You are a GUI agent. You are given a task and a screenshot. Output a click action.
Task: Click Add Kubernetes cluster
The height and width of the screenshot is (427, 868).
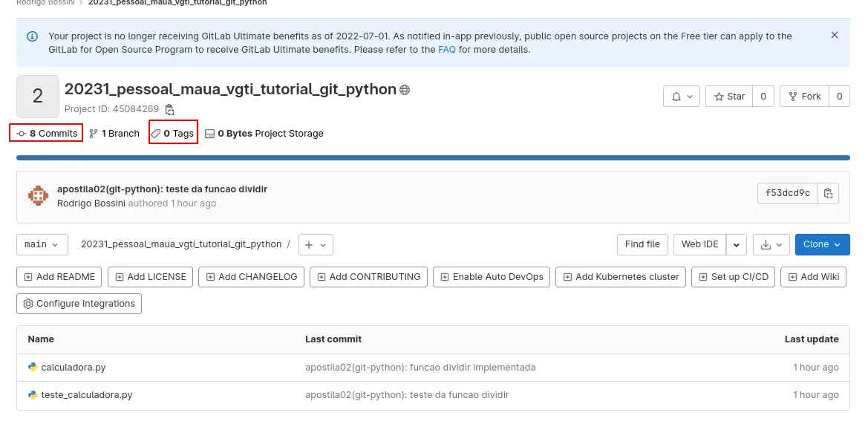(x=621, y=277)
